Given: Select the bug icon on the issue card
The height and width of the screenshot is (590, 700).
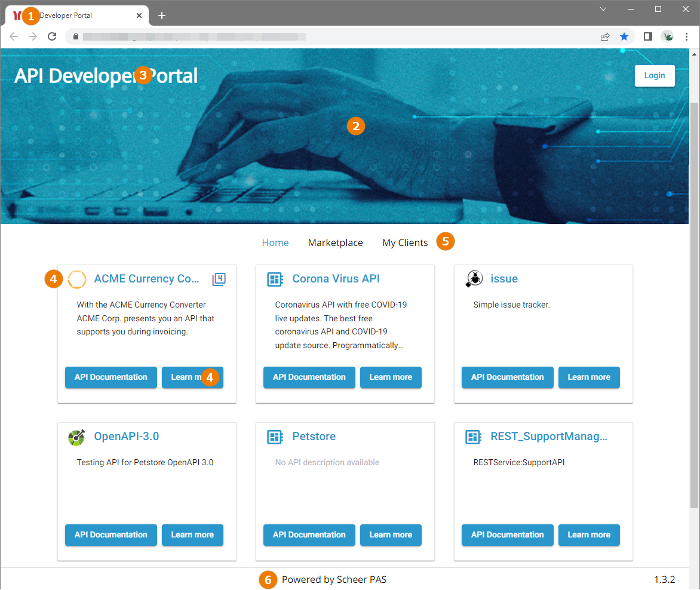Looking at the screenshot, I should pyautogui.click(x=473, y=278).
